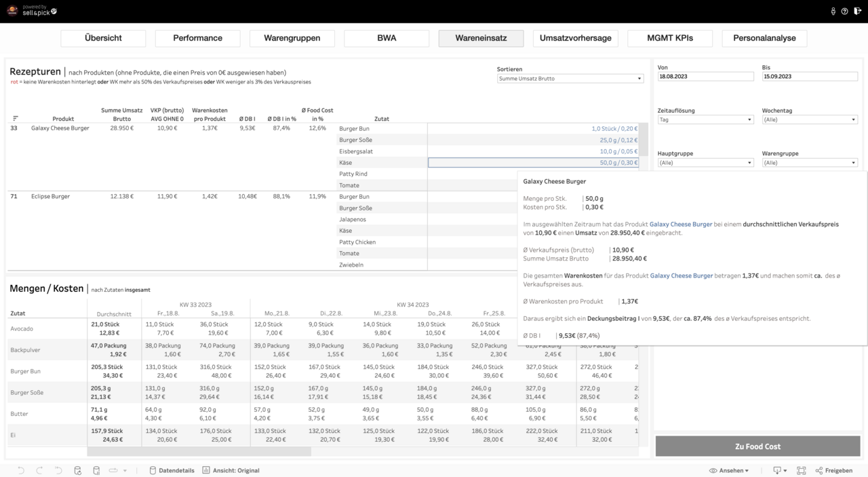Switch to the Umsatzvorhersage tab
Viewport: 868px width, 477px height.
(575, 38)
